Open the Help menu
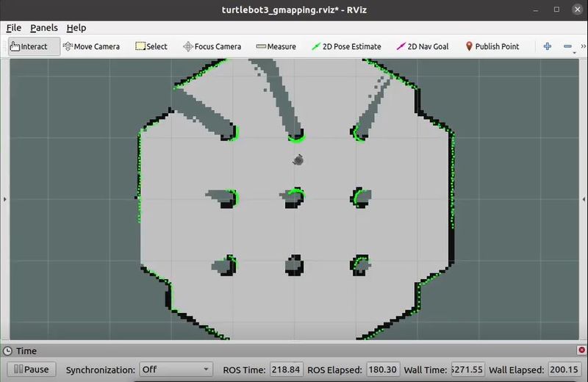588x382 pixels. point(76,28)
